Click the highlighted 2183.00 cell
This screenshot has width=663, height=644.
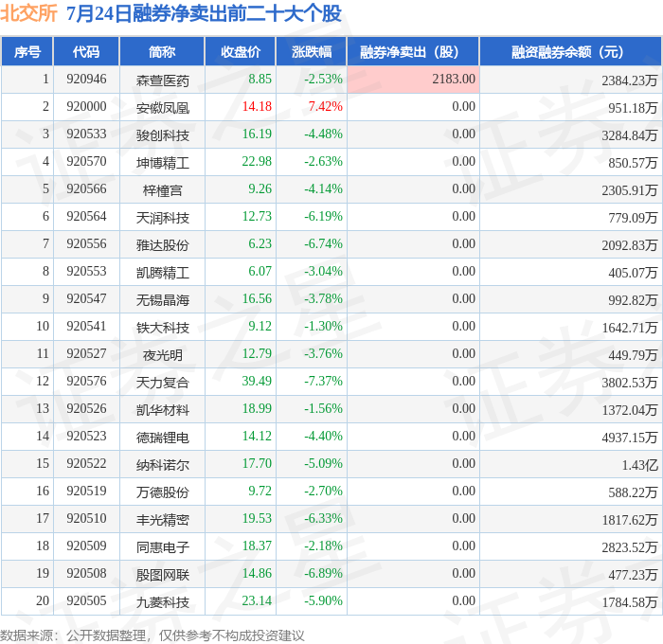413,79
